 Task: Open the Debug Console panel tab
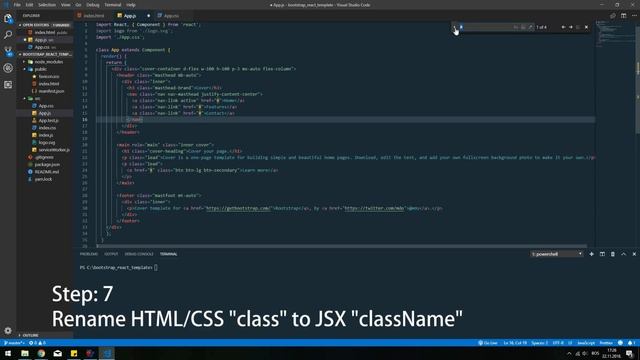click(139, 254)
